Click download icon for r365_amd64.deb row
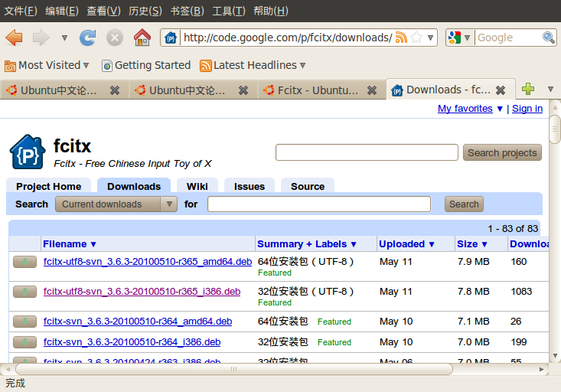This screenshot has height=392, width=561. 24,262
